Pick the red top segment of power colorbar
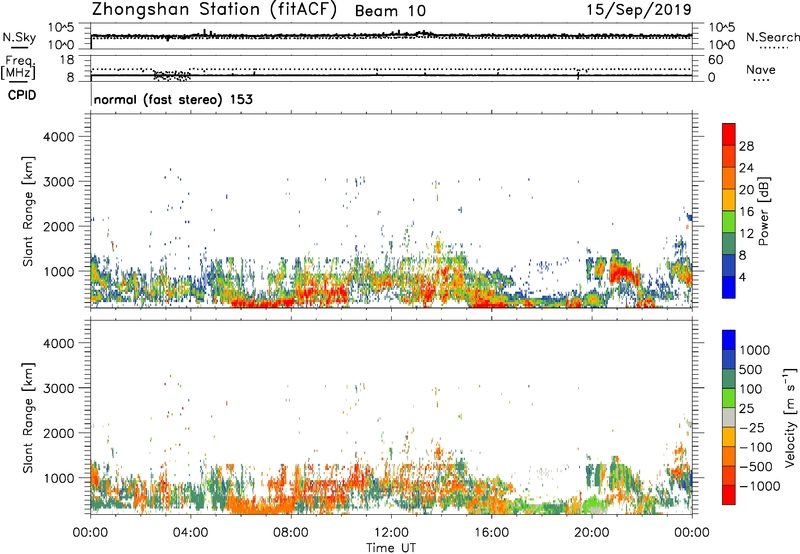800x554 pixels. (729, 134)
